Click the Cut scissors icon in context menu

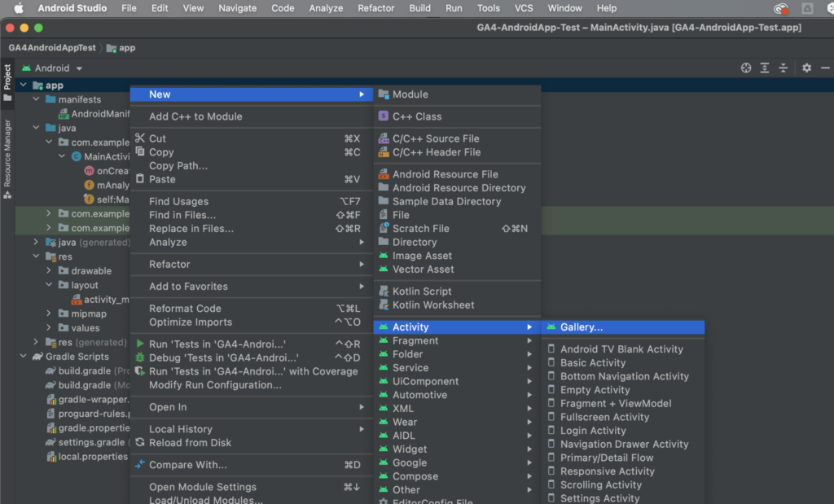pos(140,138)
